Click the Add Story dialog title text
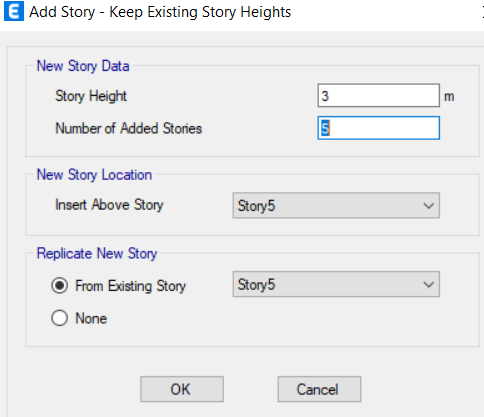 click(x=160, y=12)
